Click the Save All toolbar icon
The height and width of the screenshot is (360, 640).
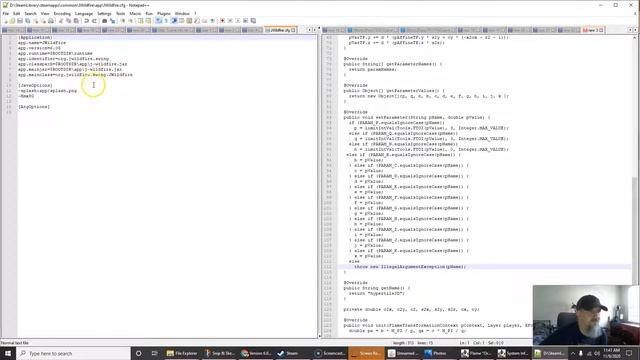[27, 20]
